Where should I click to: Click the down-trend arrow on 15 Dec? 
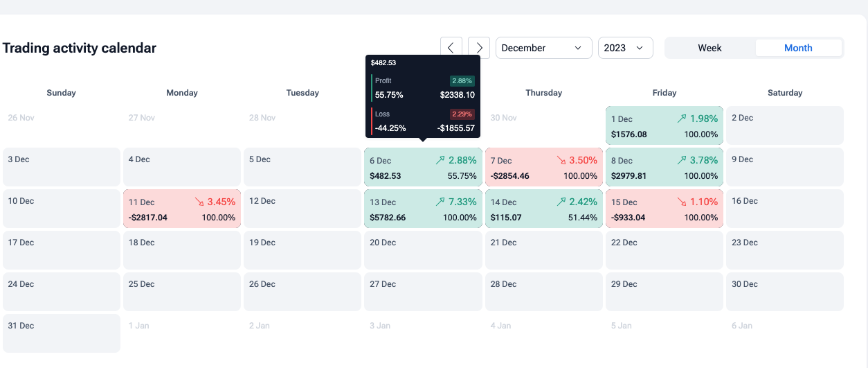(682, 202)
